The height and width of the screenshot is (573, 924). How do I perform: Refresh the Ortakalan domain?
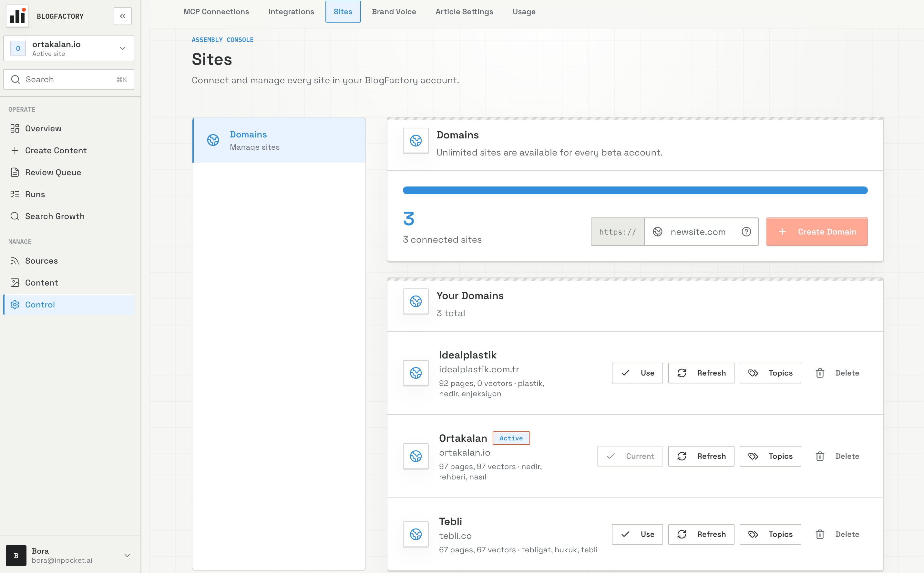tap(701, 456)
